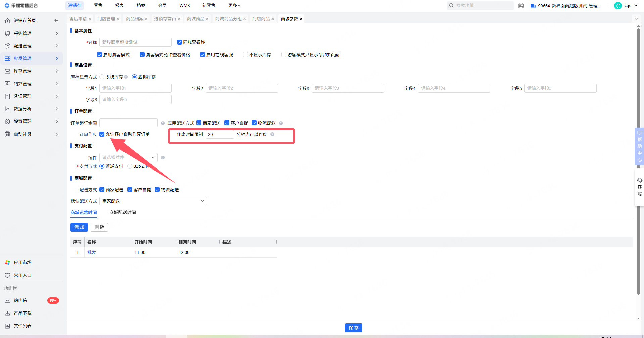Toggle the 同账套名称 checkbox
Image resolution: width=644 pixels, height=338 pixels.
pos(179,42)
